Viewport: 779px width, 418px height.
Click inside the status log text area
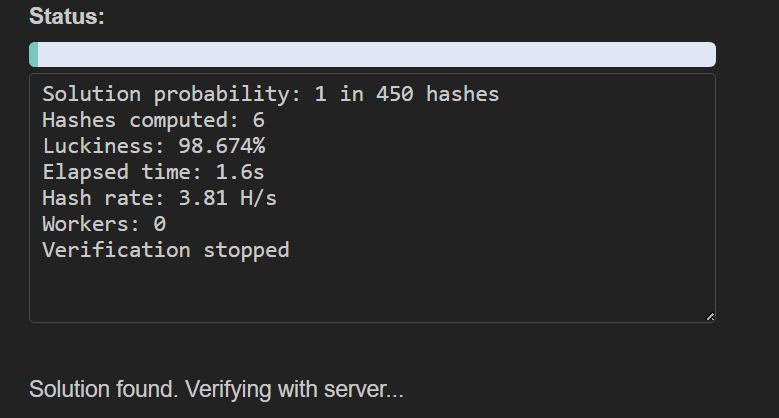[x=372, y=198]
